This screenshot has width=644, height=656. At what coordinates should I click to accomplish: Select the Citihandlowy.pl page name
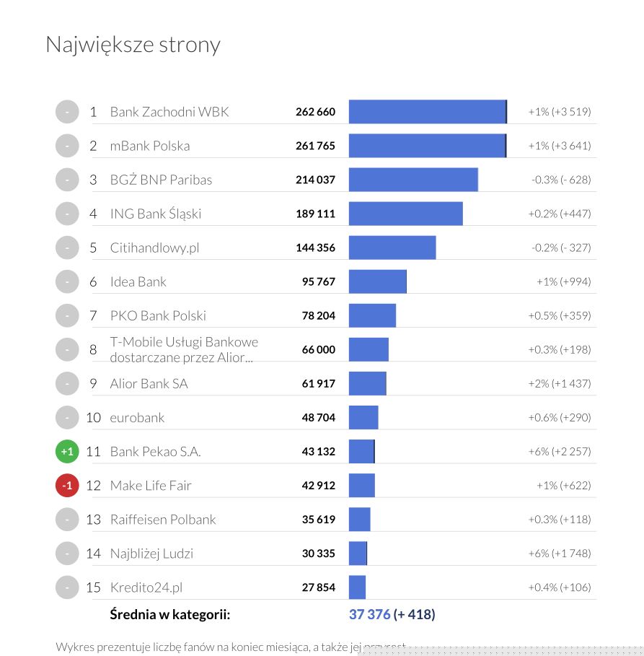(x=154, y=248)
